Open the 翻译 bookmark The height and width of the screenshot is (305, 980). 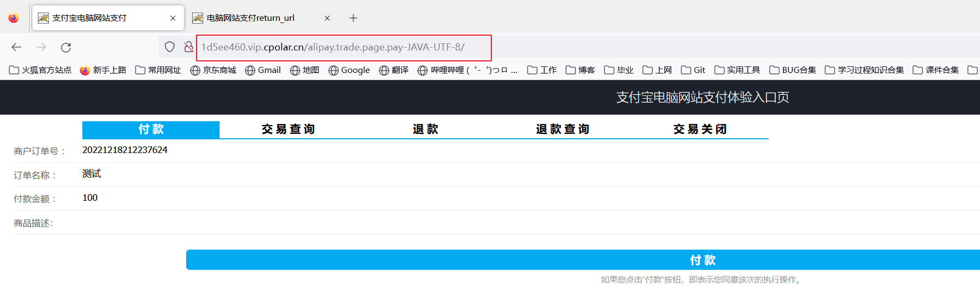[x=394, y=70]
